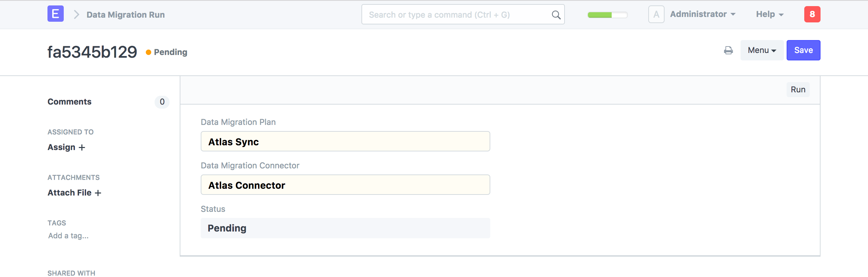Open the Administrator dropdown menu
This screenshot has height=277, width=868.
pos(703,14)
